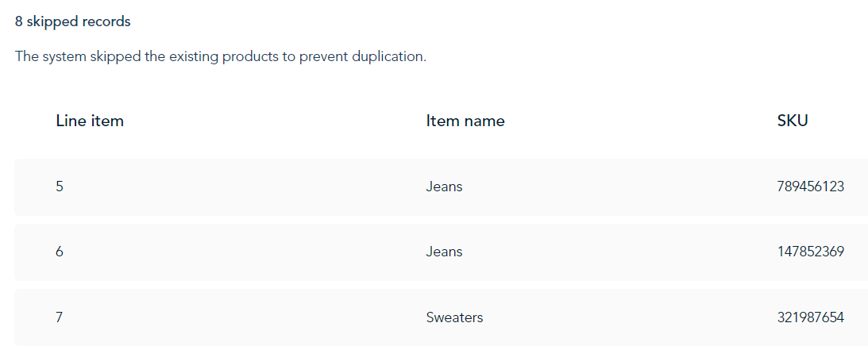Screen dimensions: 868x346
Task: Click the number 8 in the heading
Action: tap(19, 21)
